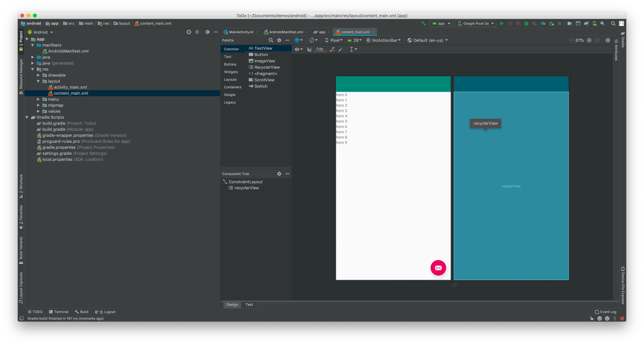Open Component Tree gear settings
This screenshot has width=644, height=345.
pos(279,174)
